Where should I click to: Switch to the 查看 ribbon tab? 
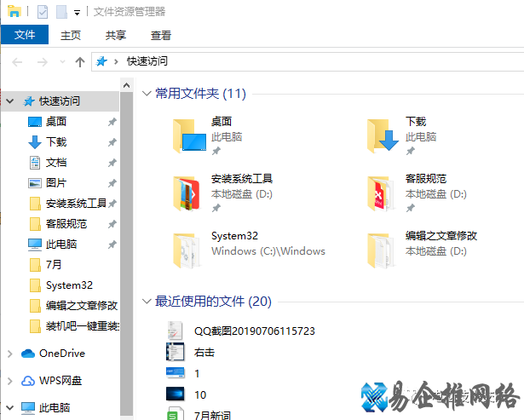[x=160, y=35]
